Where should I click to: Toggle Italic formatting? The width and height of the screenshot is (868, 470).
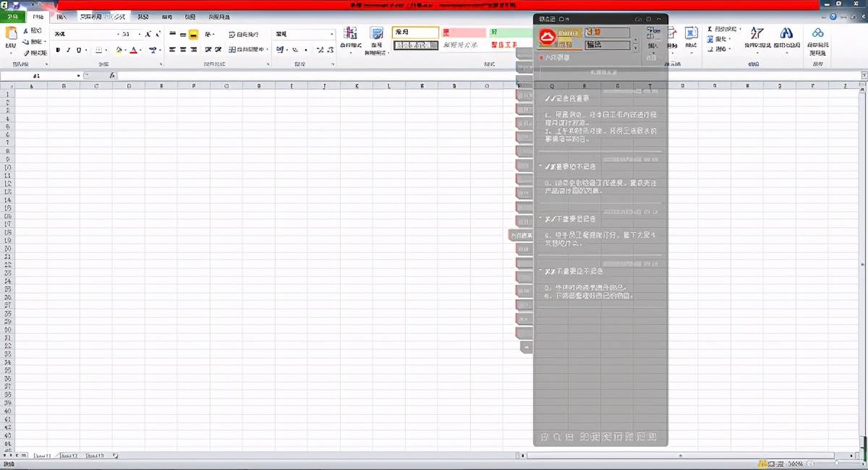coord(69,50)
